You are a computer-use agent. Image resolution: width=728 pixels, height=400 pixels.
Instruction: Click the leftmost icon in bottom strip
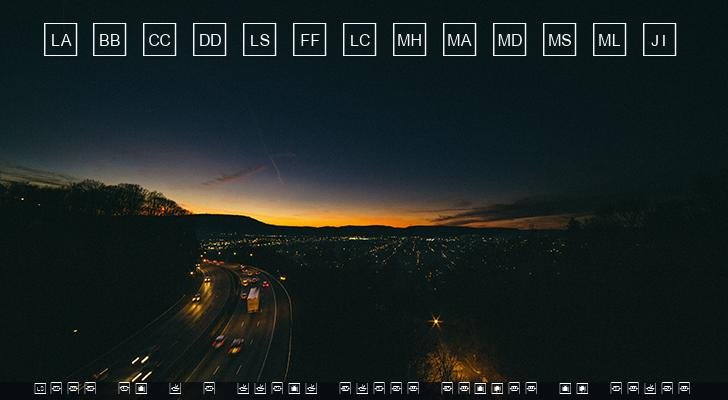coord(40,388)
